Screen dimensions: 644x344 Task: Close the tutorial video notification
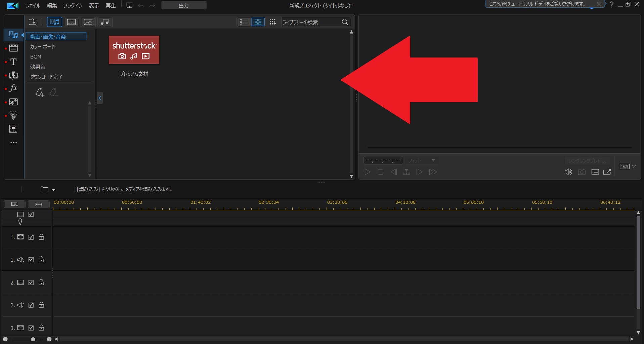click(598, 4)
